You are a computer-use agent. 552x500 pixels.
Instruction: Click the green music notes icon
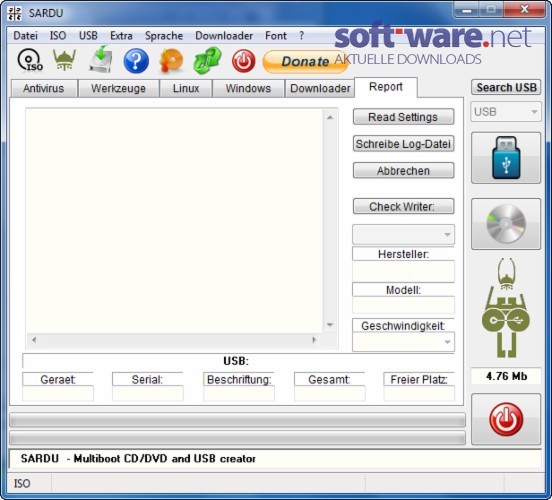[x=207, y=61]
